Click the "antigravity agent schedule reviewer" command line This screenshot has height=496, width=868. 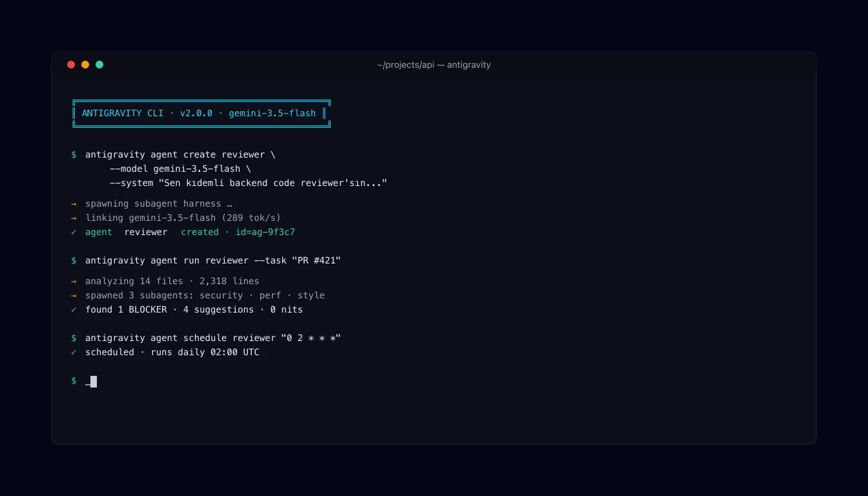click(212, 338)
